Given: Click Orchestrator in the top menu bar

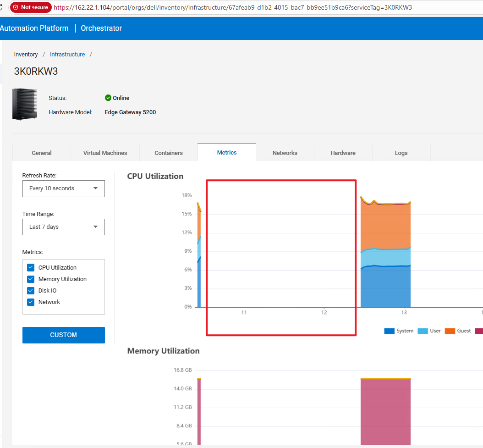Looking at the screenshot, I should coord(101,28).
